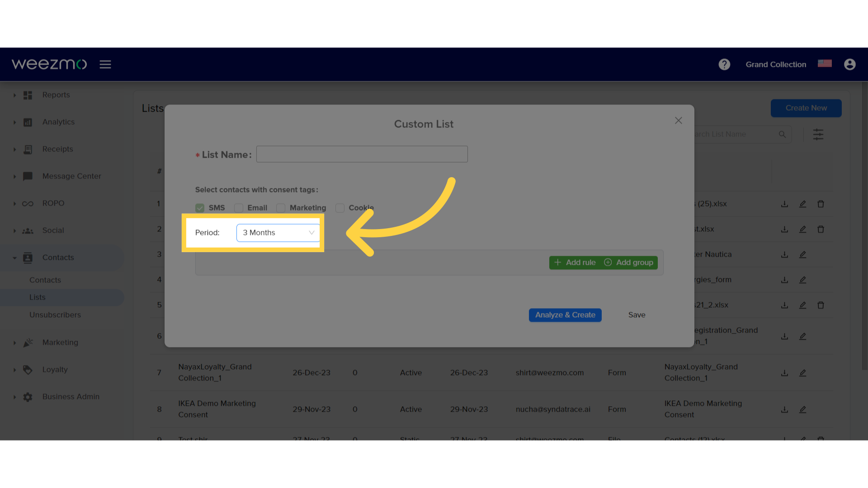Click the Loyalty tag icon

(x=28, y=370)
